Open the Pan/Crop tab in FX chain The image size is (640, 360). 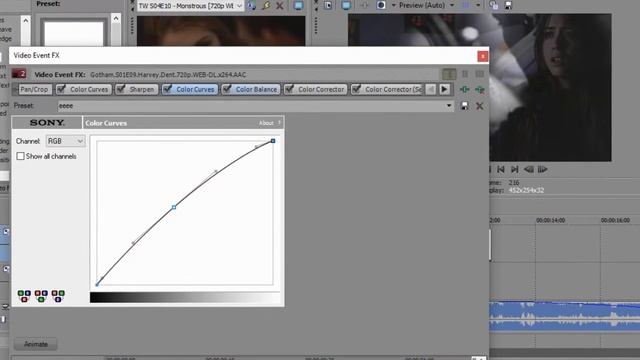34,89
